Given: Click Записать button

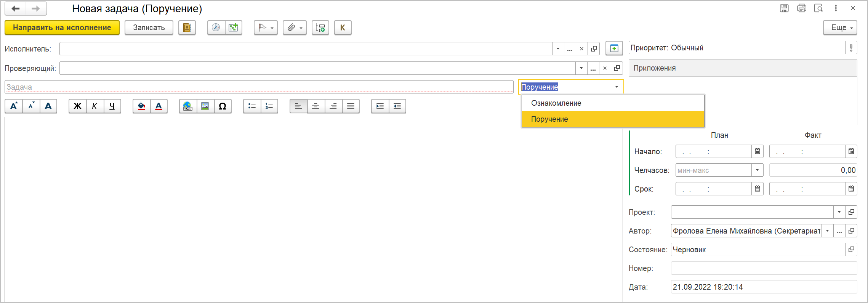Looking at the screenshot, I should coord(149,27).
